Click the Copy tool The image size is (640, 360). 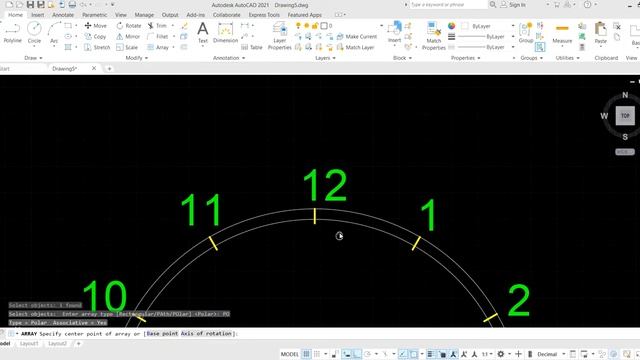(x=96, y=36)
